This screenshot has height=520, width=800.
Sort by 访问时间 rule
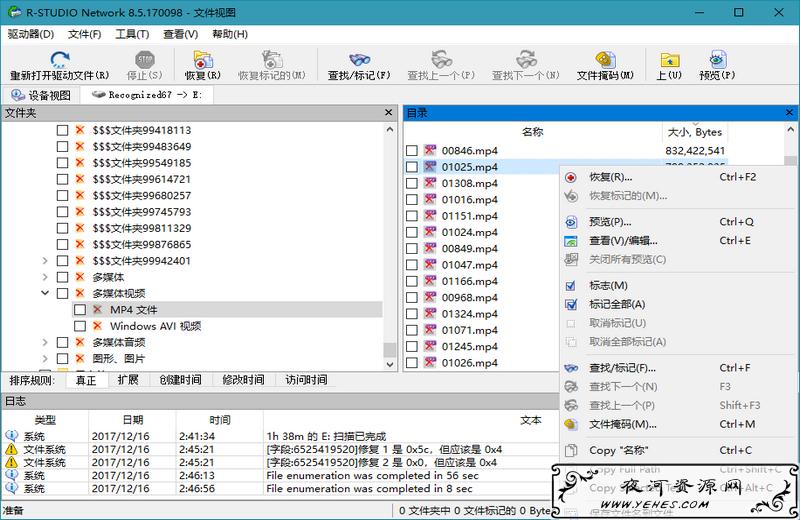tap(306, 380)
